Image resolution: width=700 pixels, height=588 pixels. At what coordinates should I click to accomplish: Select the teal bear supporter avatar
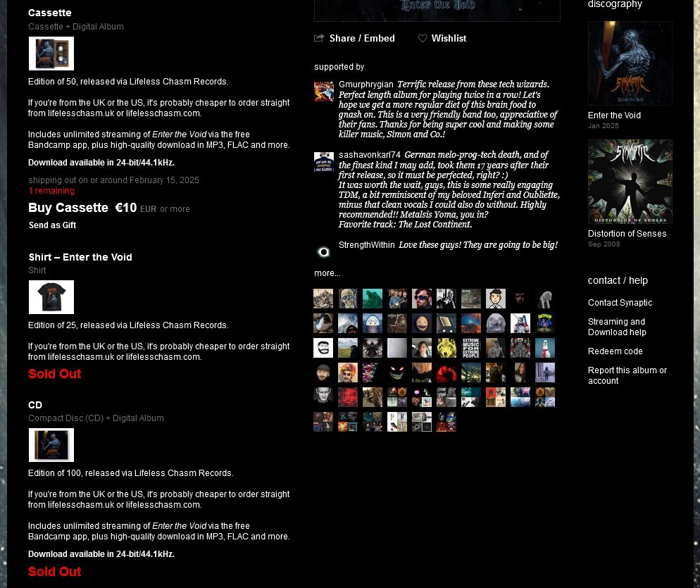point(373,299)
